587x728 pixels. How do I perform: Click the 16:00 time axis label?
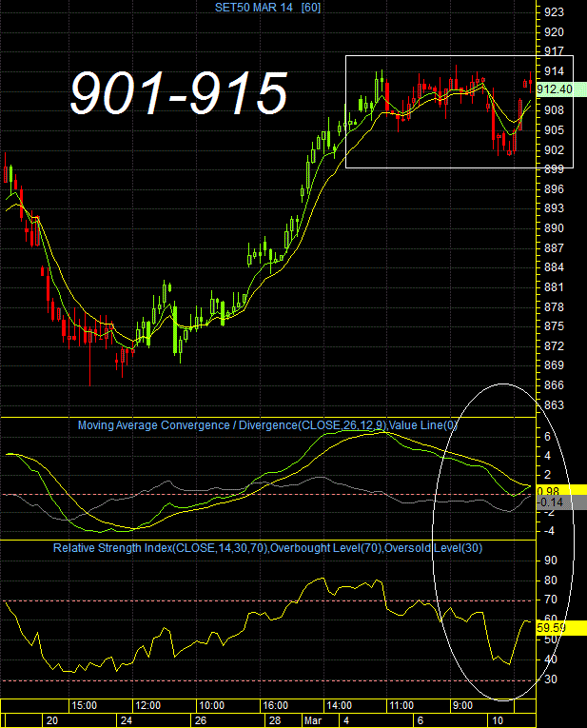tap(276, 706)
